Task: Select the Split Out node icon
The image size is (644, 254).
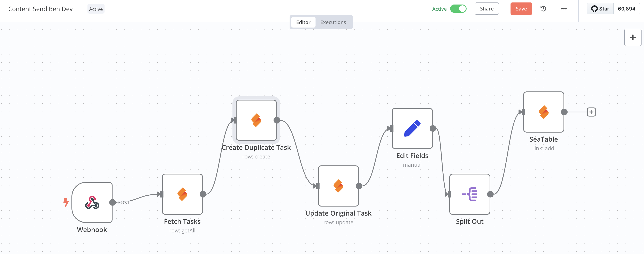Action: pos(469,194)
